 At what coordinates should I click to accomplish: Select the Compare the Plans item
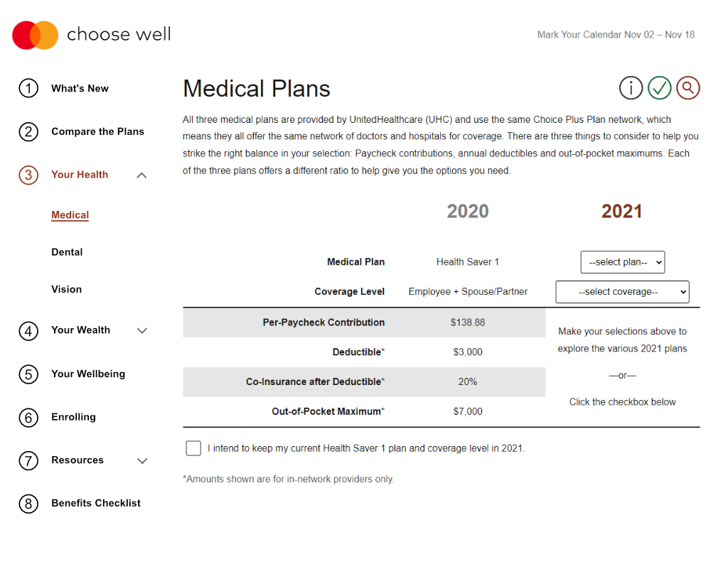tap(97, 131)
